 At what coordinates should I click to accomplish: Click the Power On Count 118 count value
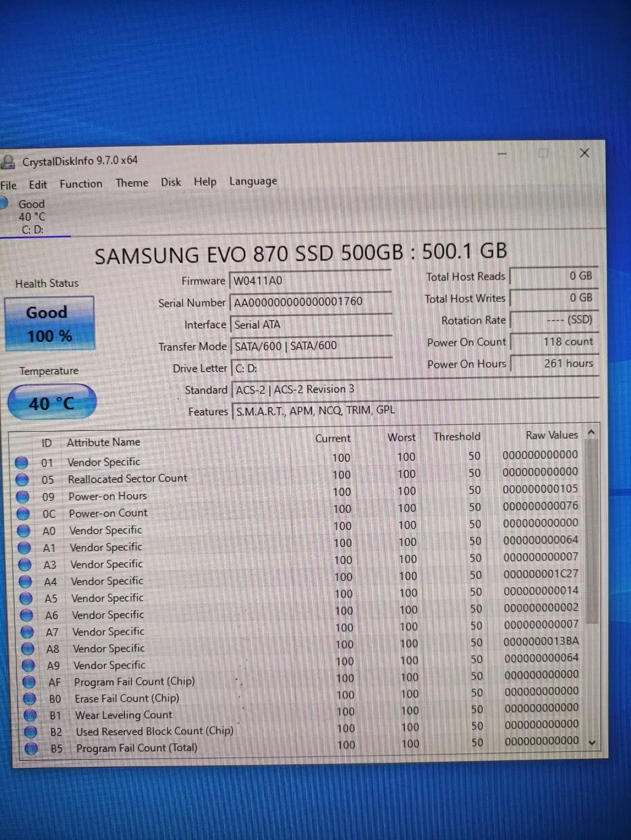[x=554, y=341]
